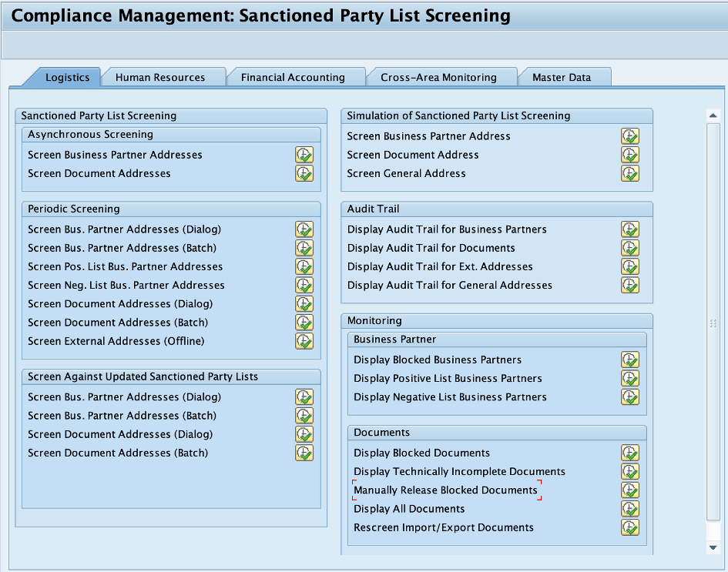
Task: Click Screen General Address label
Action: pos(406,173)
